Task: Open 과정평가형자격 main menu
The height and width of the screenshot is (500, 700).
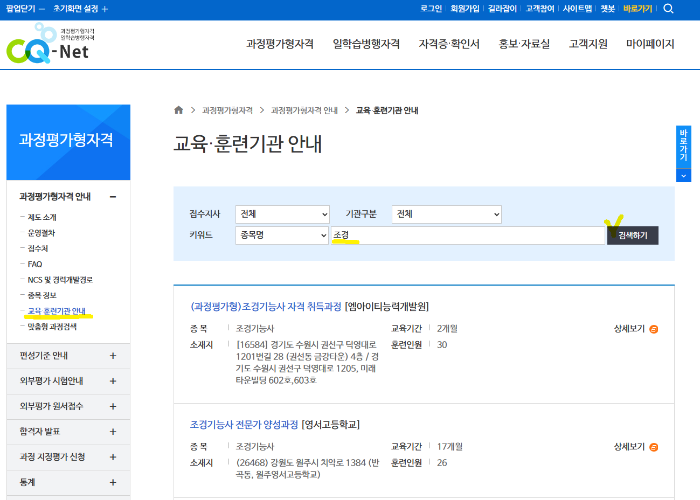Action: pos(279,44)
